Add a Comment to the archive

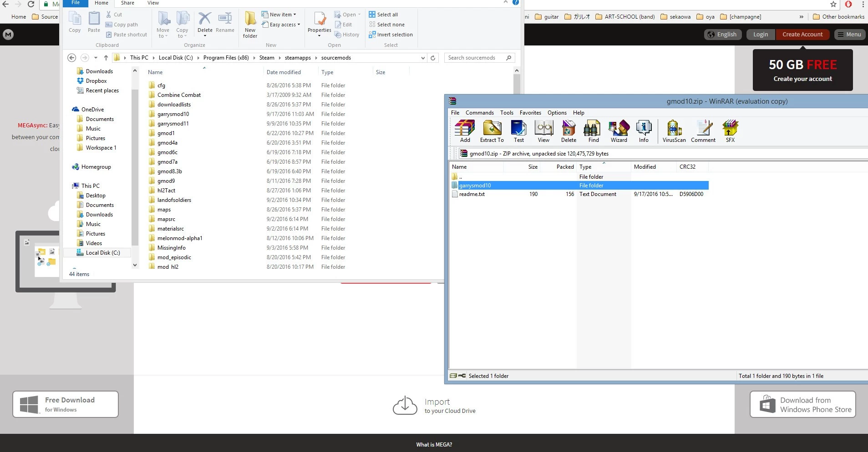tap(703, 131)
